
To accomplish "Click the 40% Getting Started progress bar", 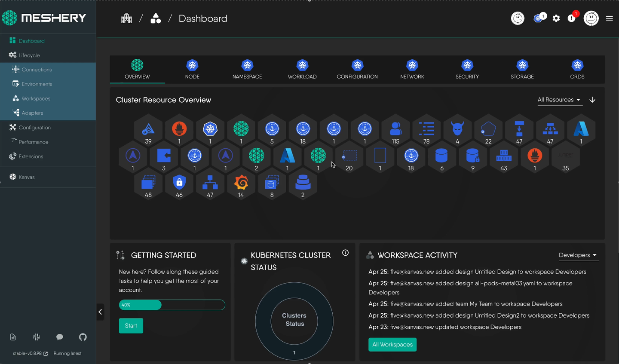I will 172,305.
